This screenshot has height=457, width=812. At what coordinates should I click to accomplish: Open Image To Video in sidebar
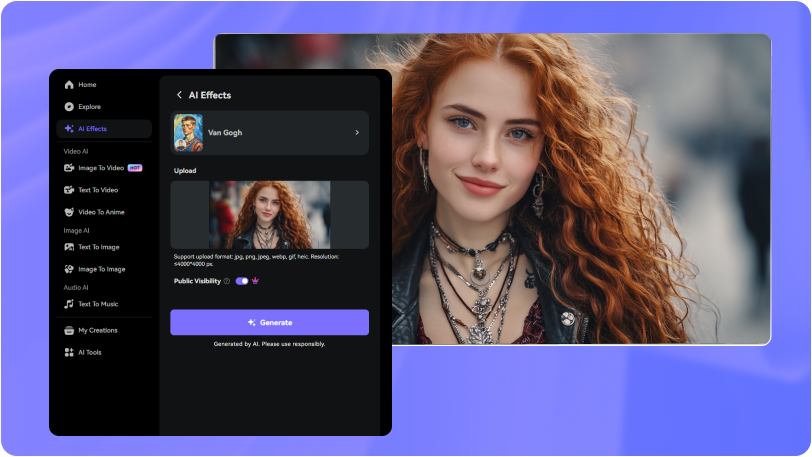pos(104,168)
